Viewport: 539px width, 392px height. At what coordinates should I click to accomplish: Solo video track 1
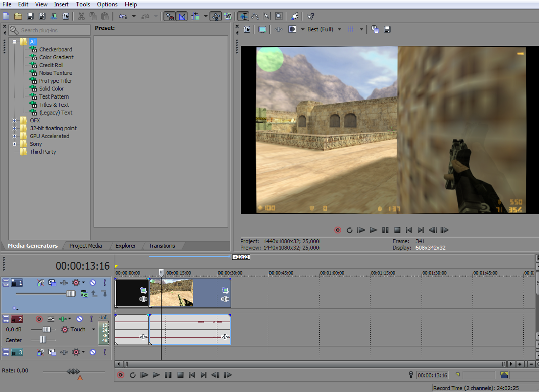104,283
